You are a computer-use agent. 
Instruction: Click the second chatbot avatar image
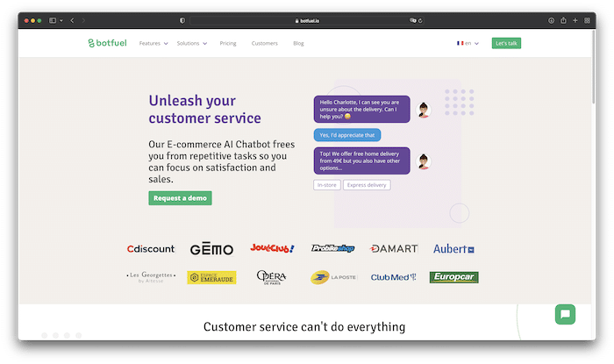coord(424,161)
